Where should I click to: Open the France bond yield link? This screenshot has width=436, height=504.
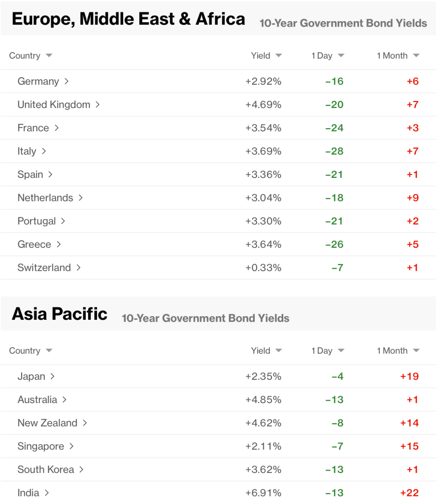[x=33, y=128]
